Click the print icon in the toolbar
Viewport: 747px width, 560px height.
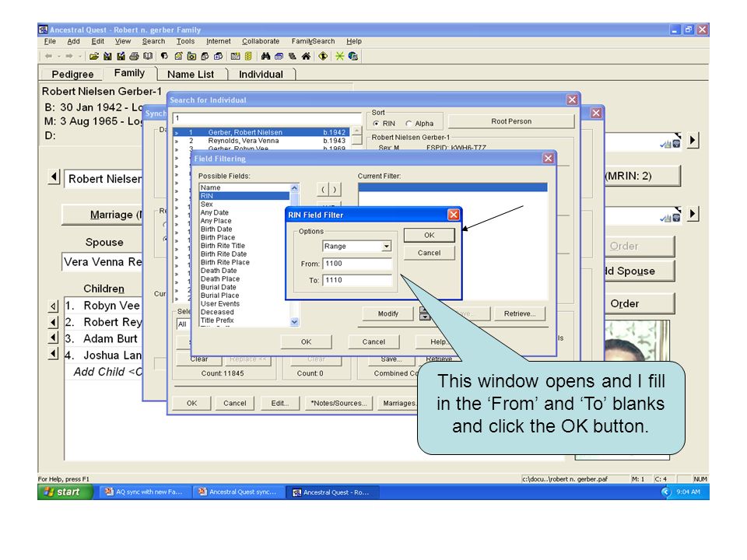point(135,56)
